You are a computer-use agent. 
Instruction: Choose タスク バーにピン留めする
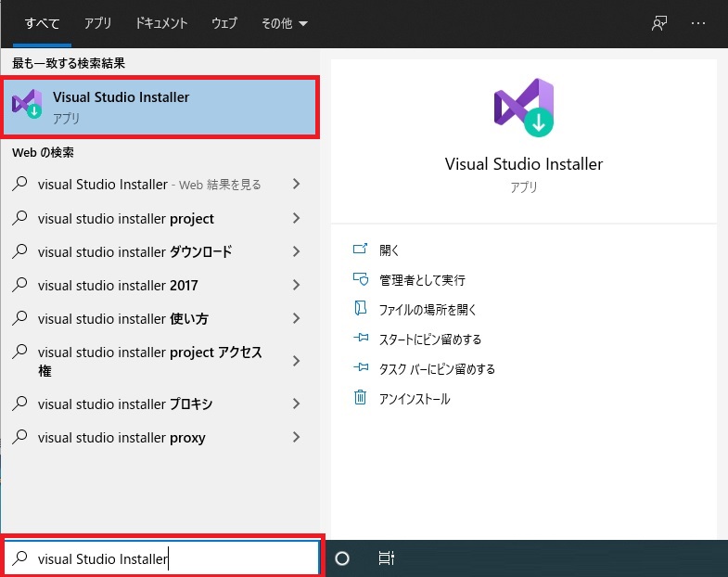point(437,369)
